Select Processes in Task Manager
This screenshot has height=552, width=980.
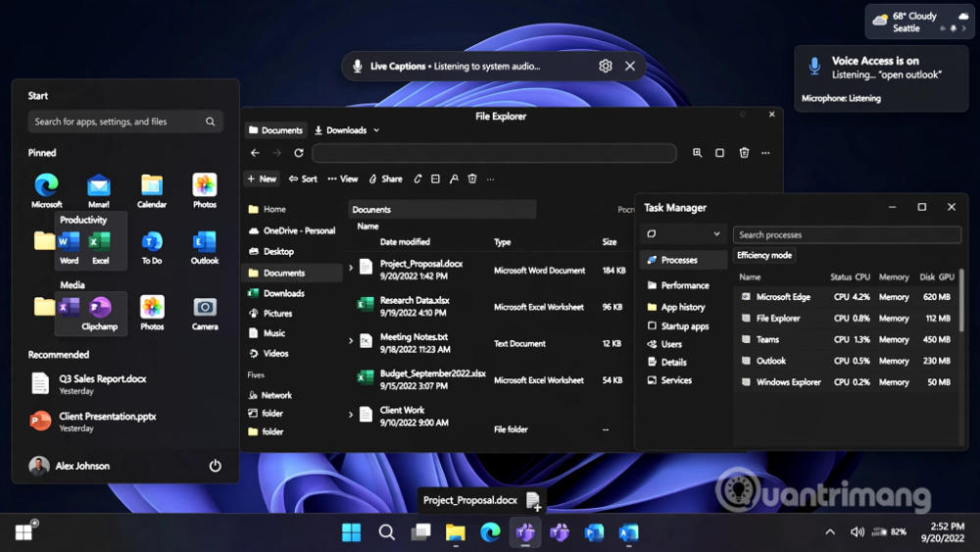pos(683,260)
